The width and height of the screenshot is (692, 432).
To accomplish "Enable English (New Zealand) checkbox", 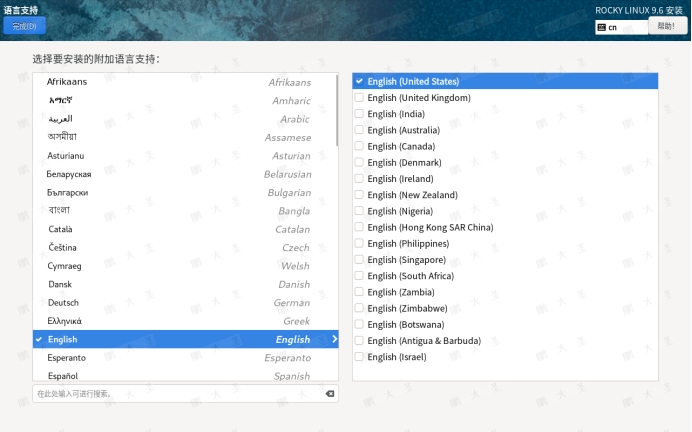I will (x=359, y=195).
